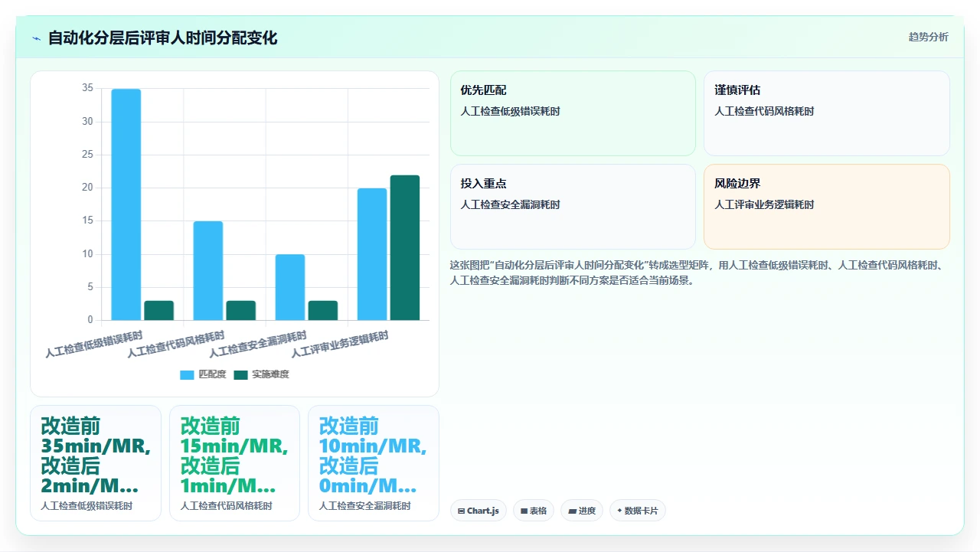Click 人工检查低级错误耗时 text in 优先匹配 card
Image resolution: width=980 pixels, height=552 pixels.
pyautogui.click(x=510, y=111)
